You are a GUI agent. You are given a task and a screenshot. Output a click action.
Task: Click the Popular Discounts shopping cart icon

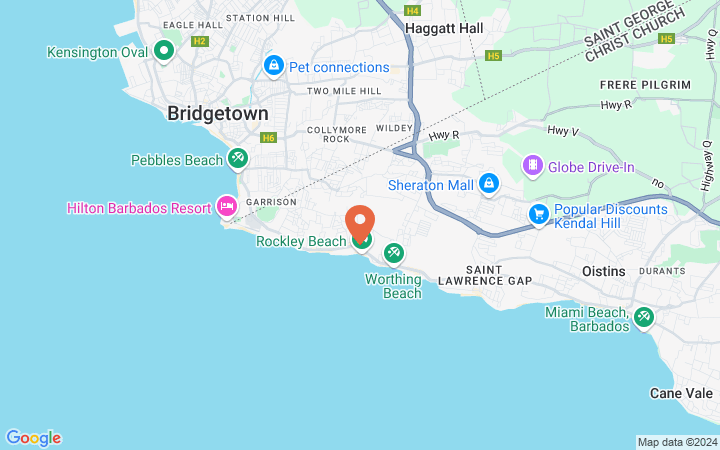click(539, 215)
